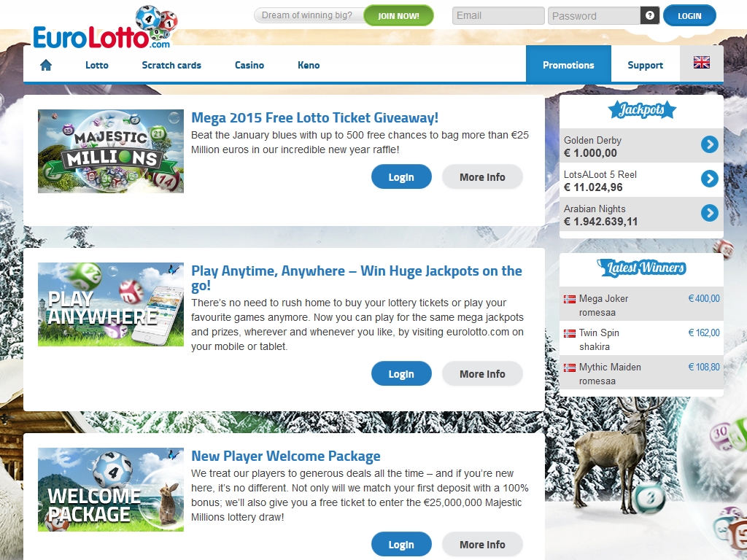Open the UK flag language selector
Image resolution: width=747 pixels, height=560 pixels.
coord(701,63)
